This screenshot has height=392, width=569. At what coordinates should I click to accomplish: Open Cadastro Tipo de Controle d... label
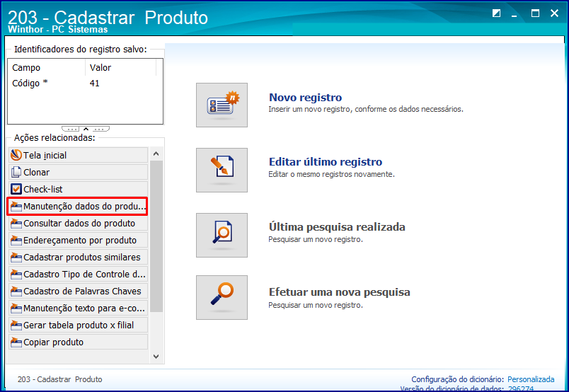[84, 275]
